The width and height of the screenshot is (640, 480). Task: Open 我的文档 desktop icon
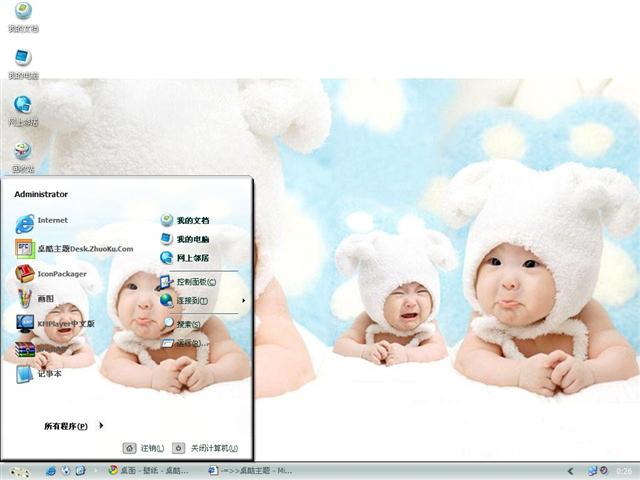coord(23,17)
